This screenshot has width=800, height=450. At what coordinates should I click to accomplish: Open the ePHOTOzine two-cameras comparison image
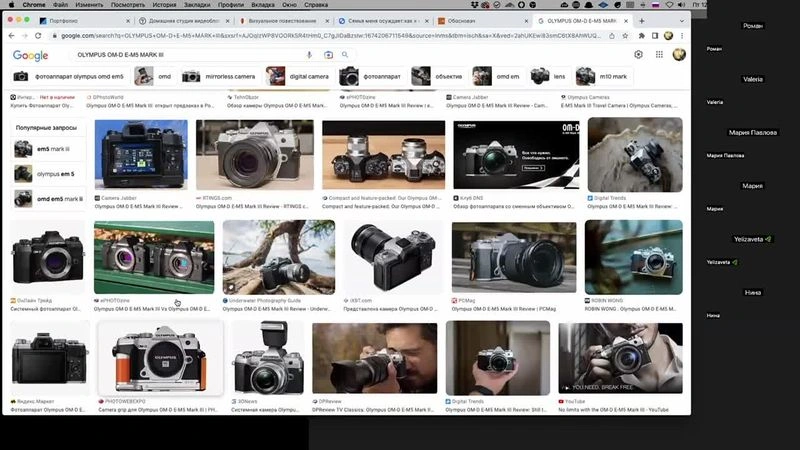(x=154, y=257)
